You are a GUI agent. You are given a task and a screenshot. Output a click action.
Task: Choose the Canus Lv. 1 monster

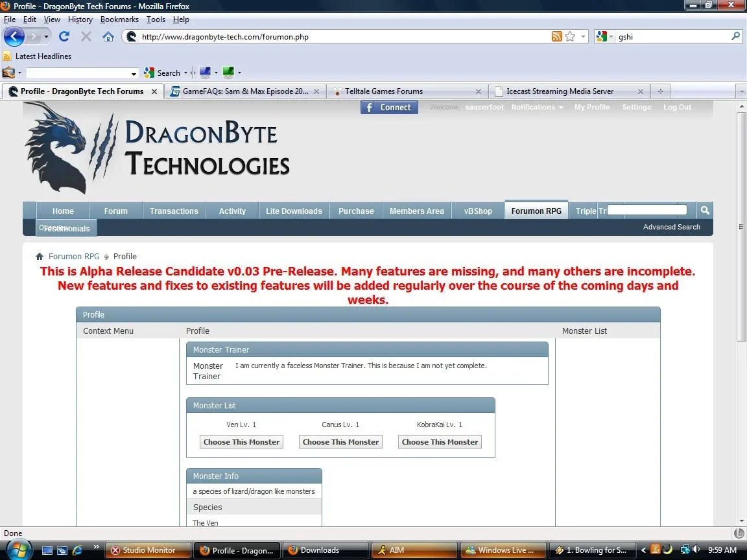coord(340,442)
